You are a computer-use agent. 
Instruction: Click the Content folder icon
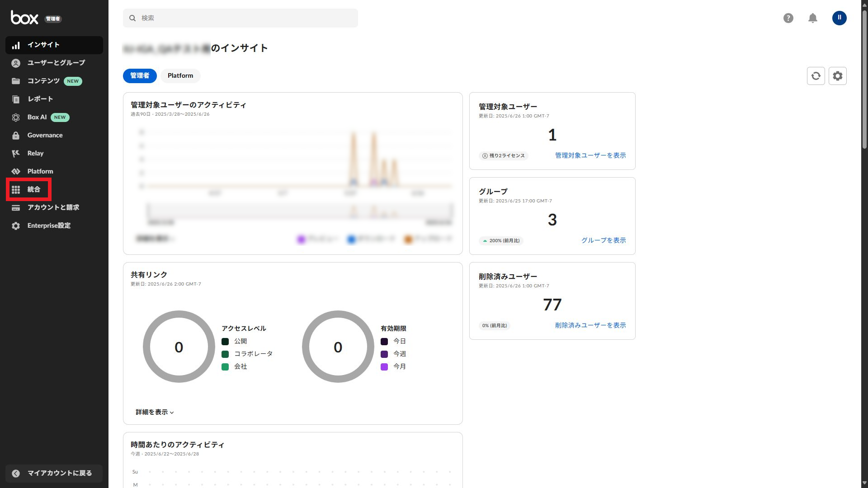pyautogui.click(x=16, y=81)
